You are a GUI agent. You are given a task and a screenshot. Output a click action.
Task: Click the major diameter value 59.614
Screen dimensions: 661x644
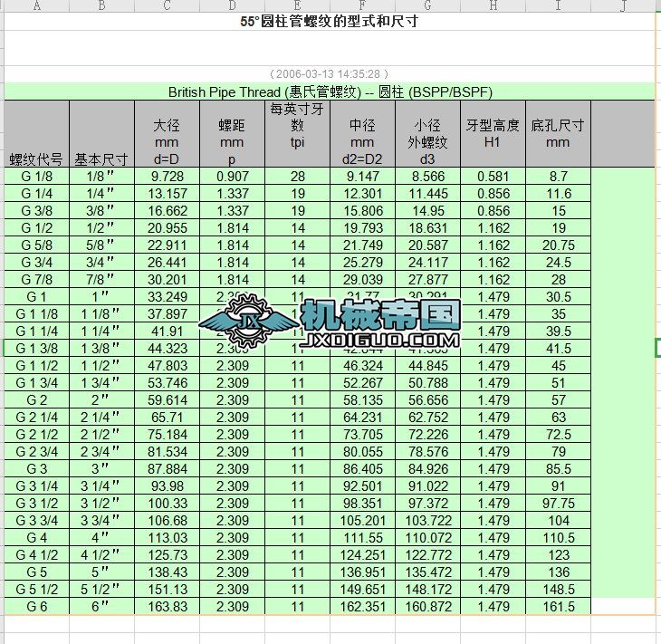168,399
